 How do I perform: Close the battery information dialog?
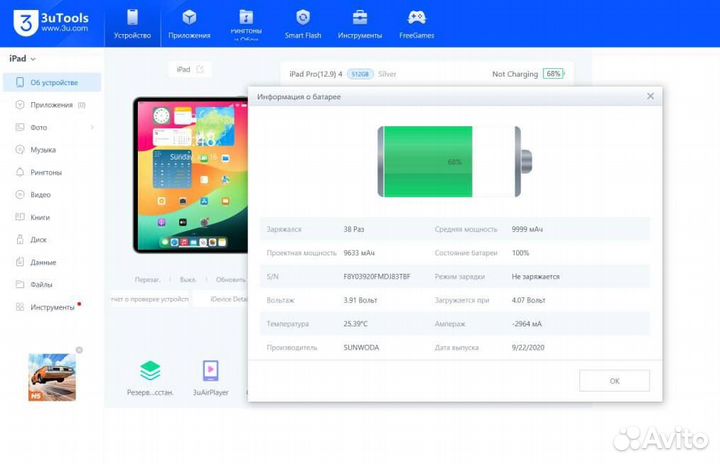point(650,96)
